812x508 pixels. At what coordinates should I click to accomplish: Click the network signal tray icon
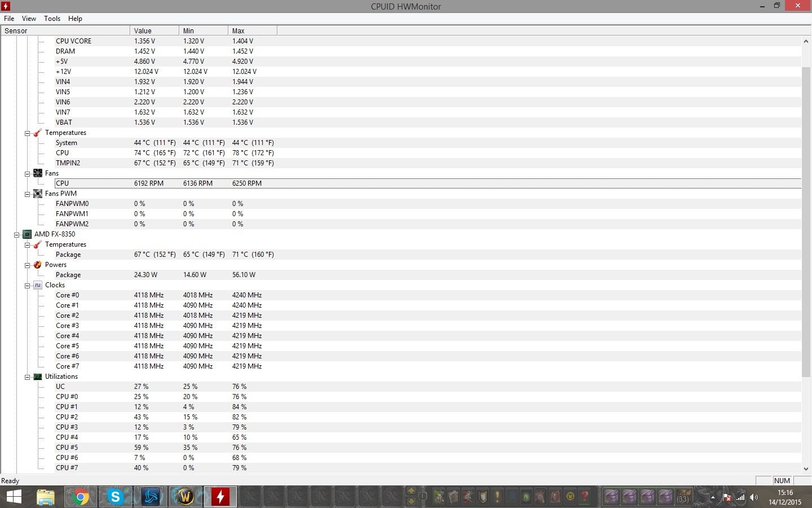click(740, 497)
